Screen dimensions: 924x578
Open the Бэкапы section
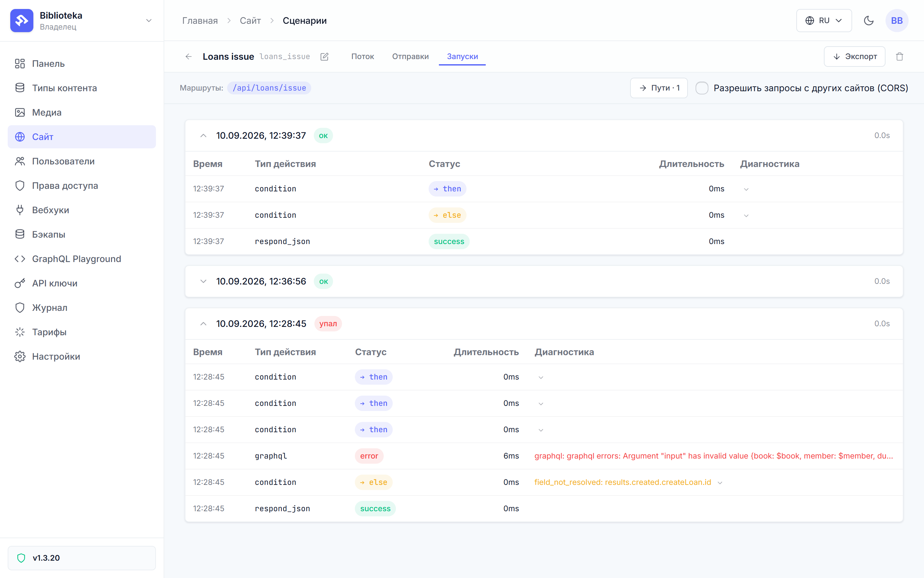(82, 234)
